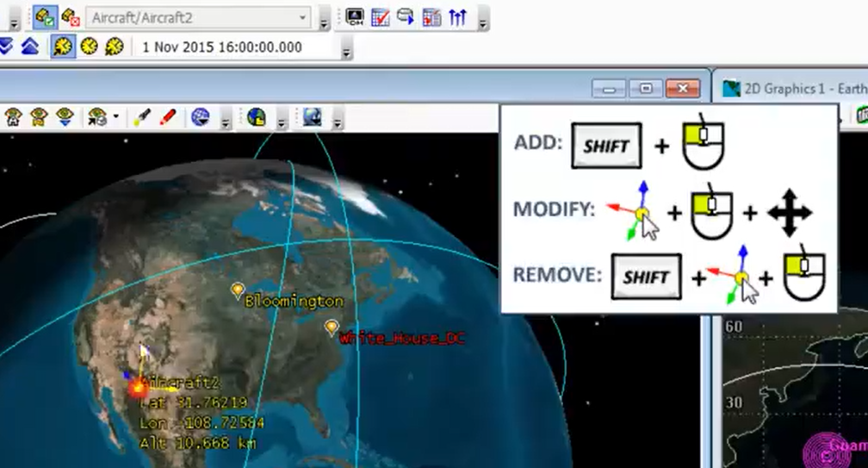Click the "60" latitude label in 2D map

pyautogui.click(x=734, y=326)
